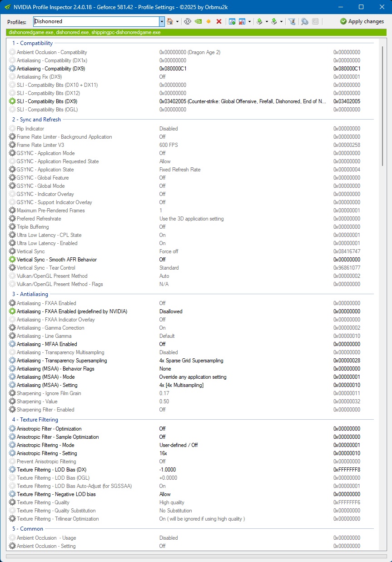
Task: Click the '-1.0000' LOD Bias (DX) value
Action: [x=168, y=470]
